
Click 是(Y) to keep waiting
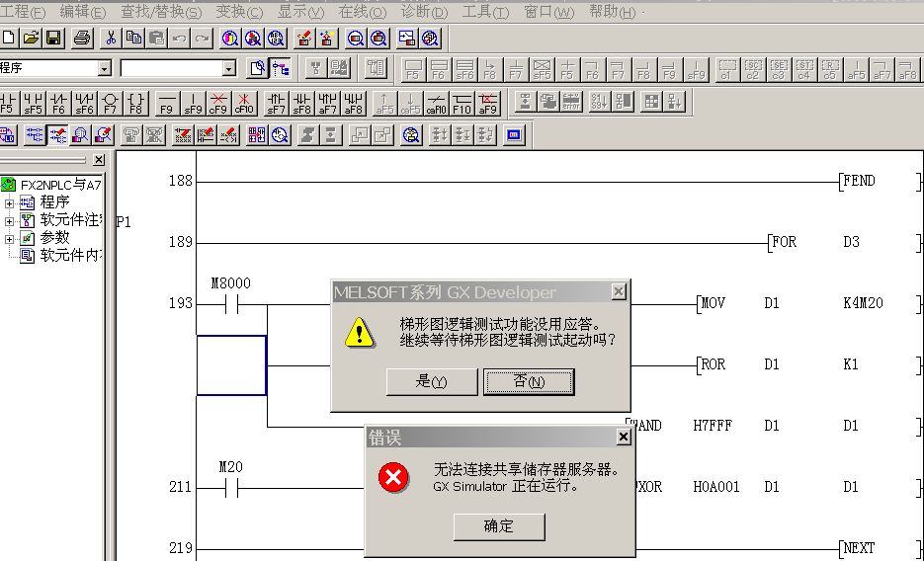pyautogui.click(x=431, y=382)
